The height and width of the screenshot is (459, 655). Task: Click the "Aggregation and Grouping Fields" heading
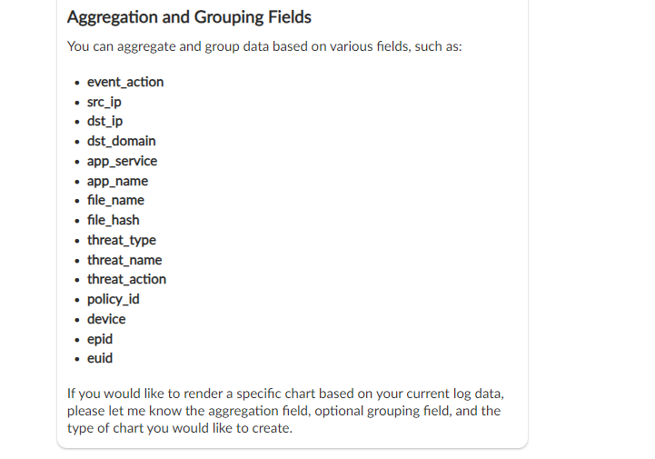(188, 17)
